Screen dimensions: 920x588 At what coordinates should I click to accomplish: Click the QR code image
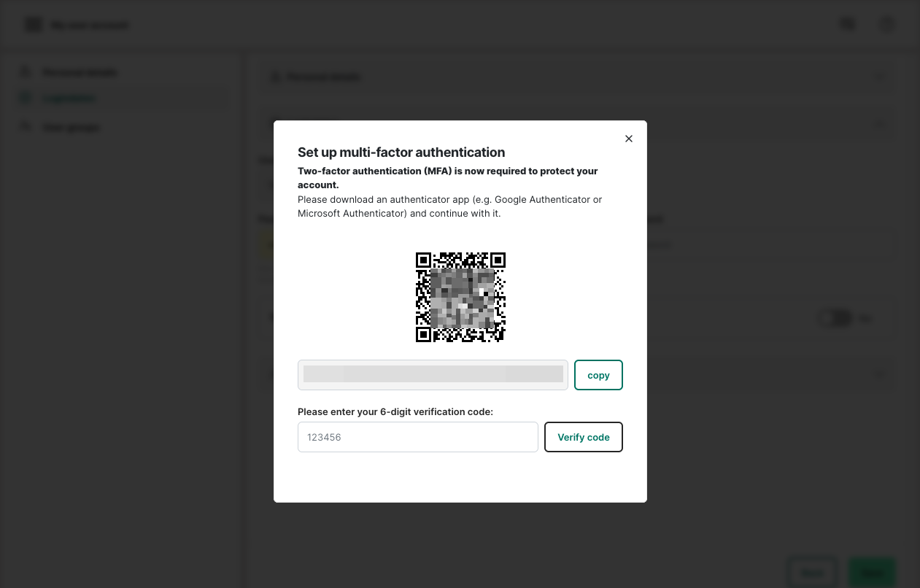coord(460,297)
